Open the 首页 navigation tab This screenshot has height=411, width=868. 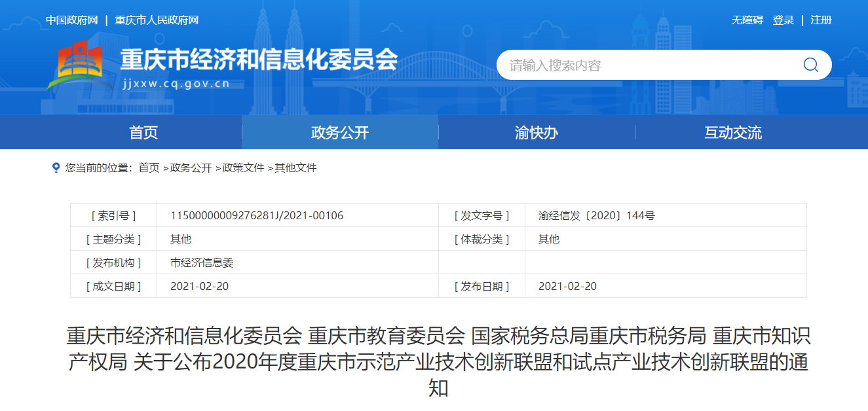[x=143, y=133]
